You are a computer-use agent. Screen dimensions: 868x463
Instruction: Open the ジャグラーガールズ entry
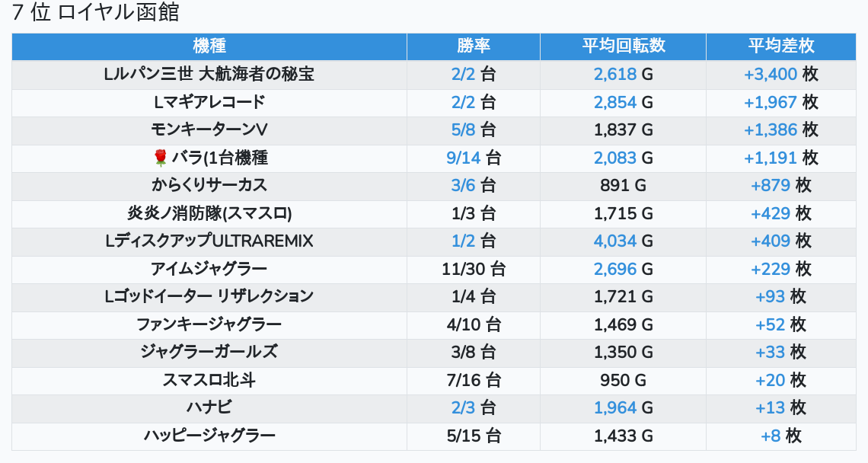tap(209, 352)
